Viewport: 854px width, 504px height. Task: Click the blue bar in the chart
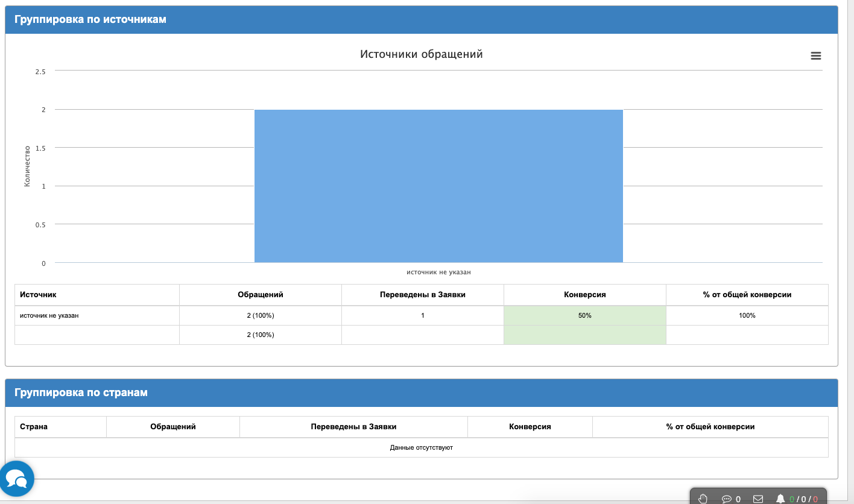[x=438, y=186]
